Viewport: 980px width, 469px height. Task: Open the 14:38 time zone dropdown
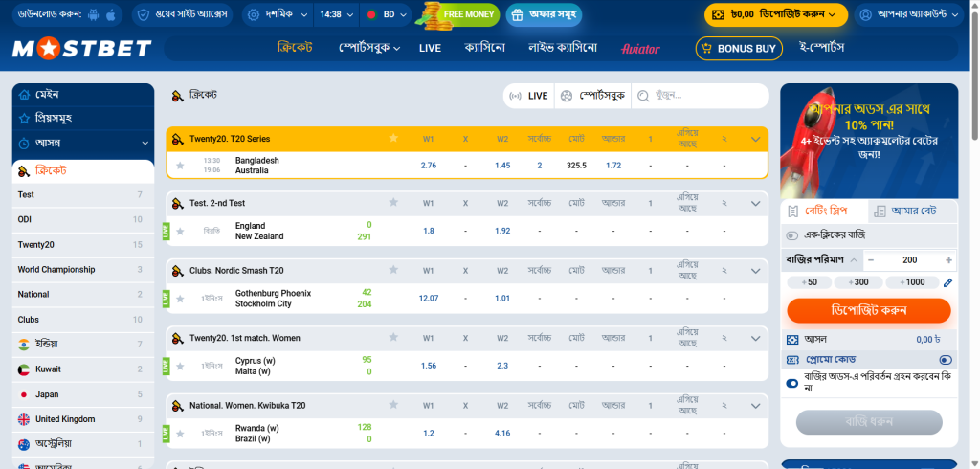pos(336,14)
